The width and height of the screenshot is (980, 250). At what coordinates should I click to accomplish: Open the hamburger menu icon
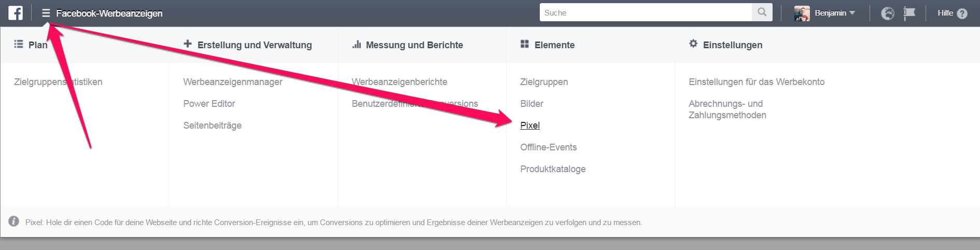click(46, 13)
